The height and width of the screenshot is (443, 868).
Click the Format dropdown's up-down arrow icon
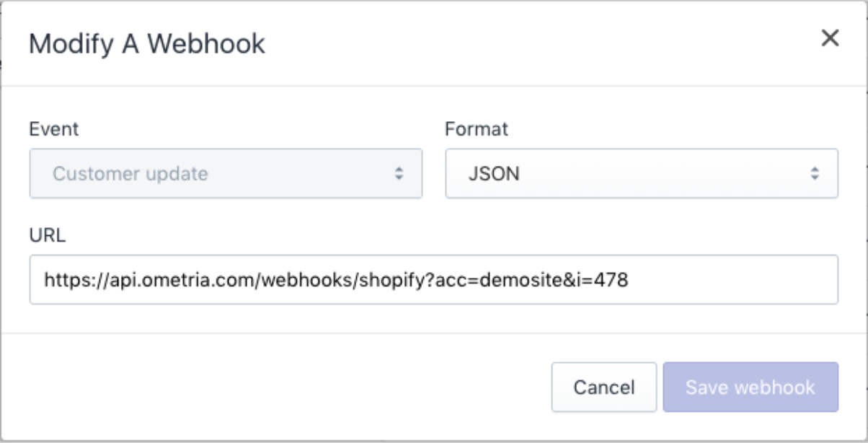[x=814, y=173]
